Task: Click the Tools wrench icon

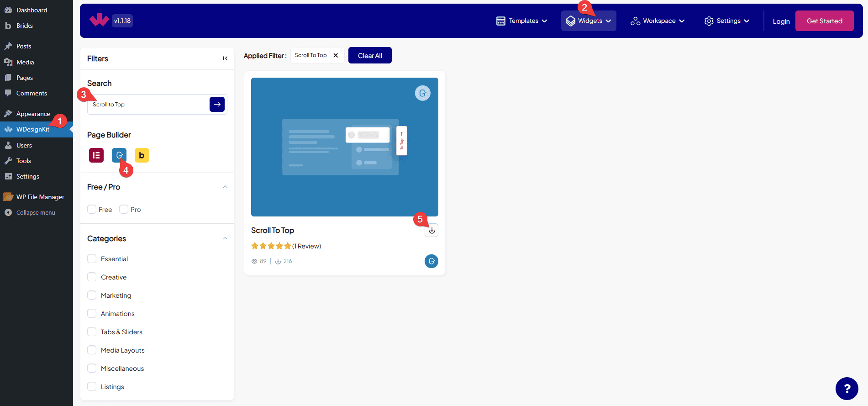Action: click(x=8, y=161)
